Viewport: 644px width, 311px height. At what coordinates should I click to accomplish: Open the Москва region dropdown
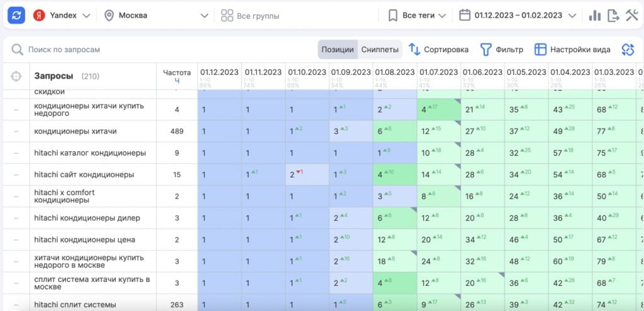156,15
